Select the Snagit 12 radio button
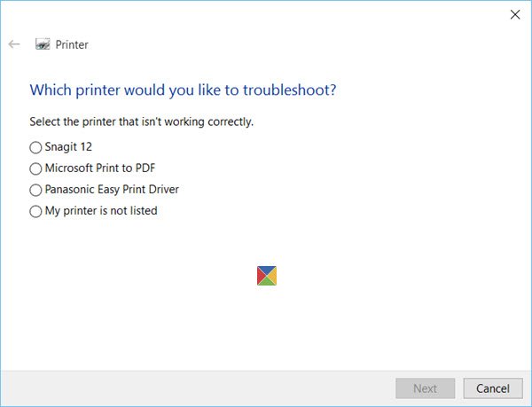 [x=35, y=147]
